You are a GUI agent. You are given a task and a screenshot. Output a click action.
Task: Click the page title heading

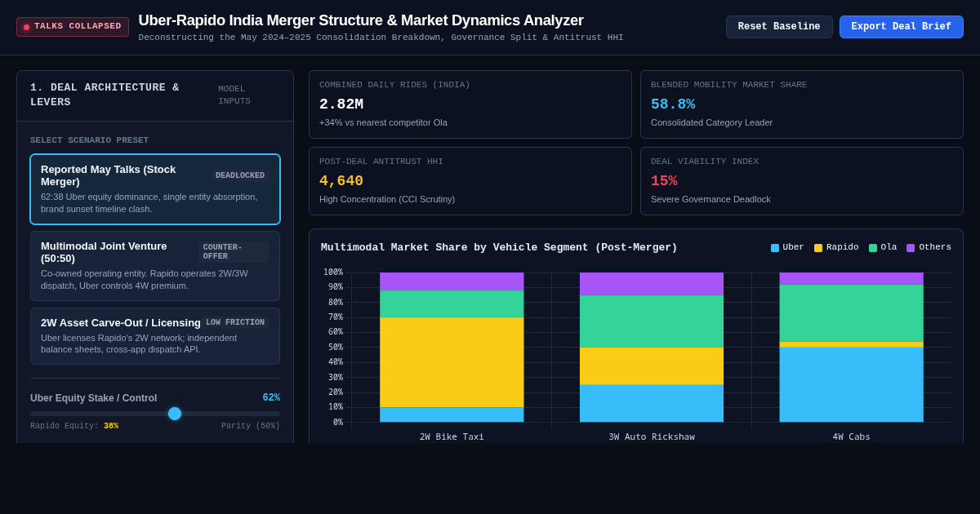click(361, 20)
